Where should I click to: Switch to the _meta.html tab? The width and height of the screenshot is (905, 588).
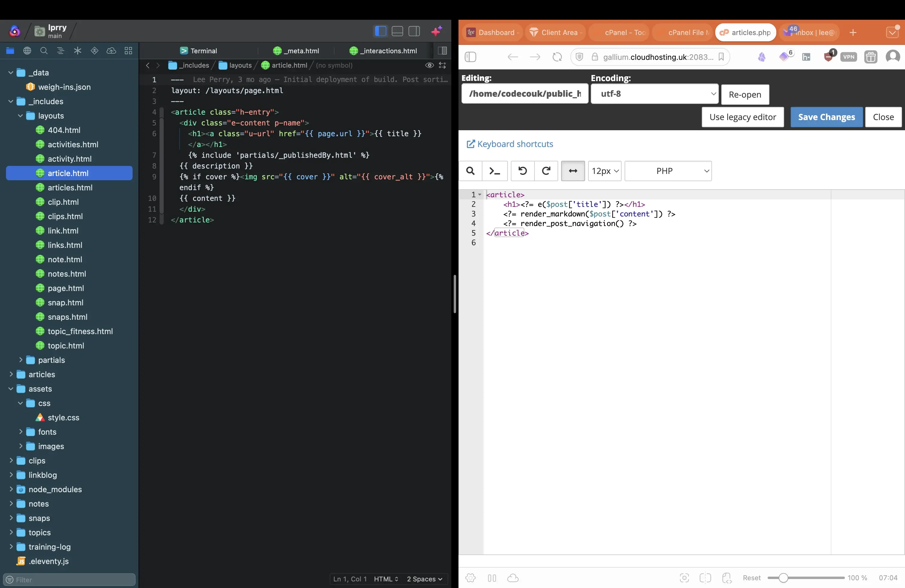tap(296, 51)
